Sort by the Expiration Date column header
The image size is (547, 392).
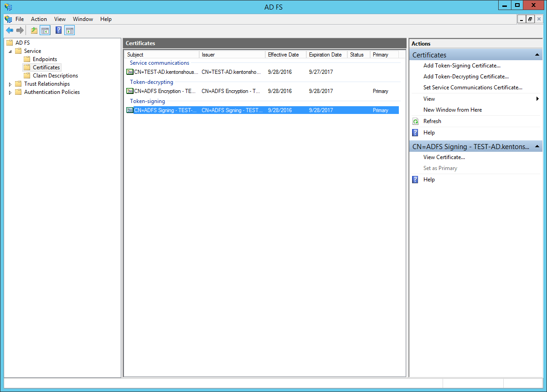(326, 55)
